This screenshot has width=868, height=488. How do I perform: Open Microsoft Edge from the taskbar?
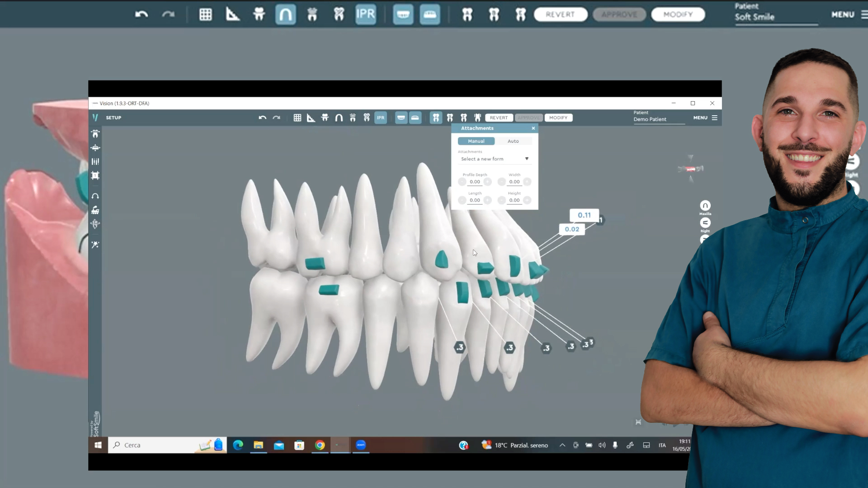238,445
